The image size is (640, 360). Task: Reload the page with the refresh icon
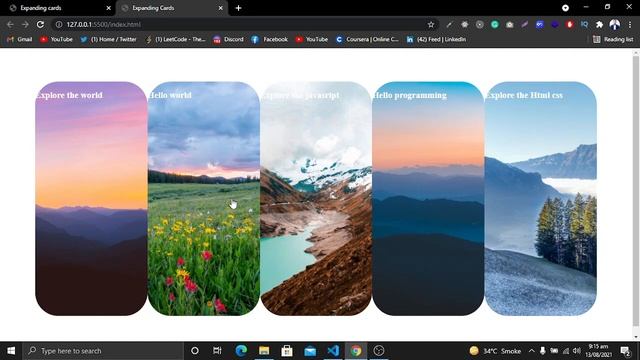pyautogui.click(x=40, y=24)
